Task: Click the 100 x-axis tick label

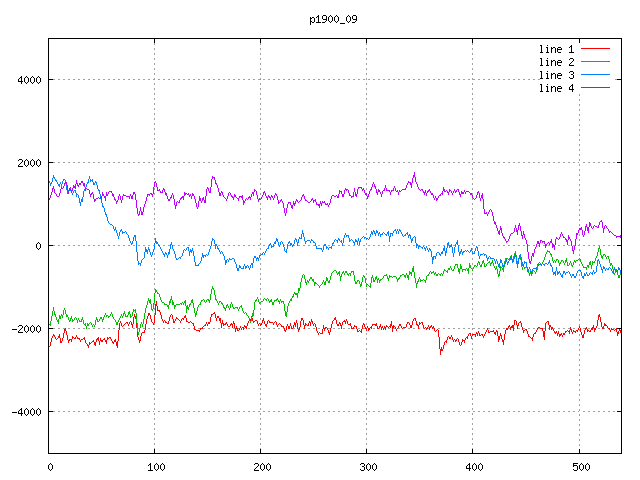Action: click(x=155, y=465)
